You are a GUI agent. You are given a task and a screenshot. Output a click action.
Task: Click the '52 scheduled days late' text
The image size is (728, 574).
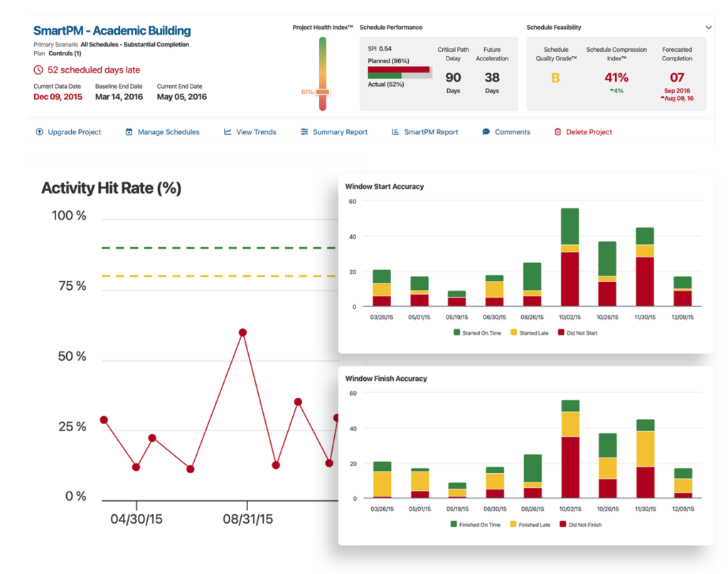(x=94, y=70)
